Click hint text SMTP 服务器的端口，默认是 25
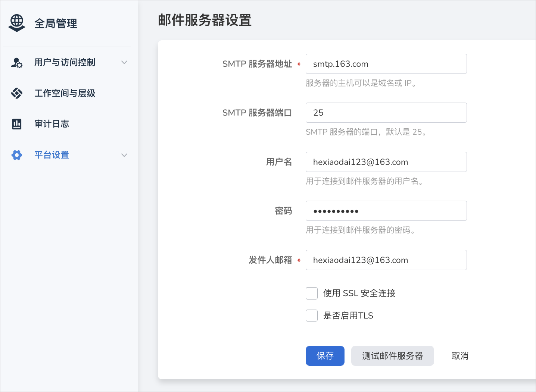This screenshot has width=536, height=392. coord(366,132)
